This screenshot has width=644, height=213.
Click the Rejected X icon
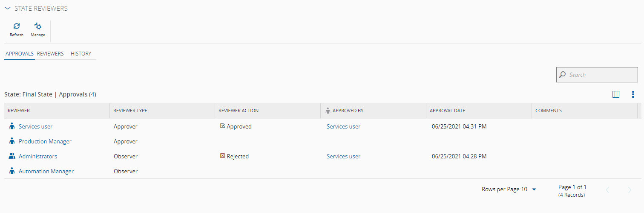pos(222,156)
